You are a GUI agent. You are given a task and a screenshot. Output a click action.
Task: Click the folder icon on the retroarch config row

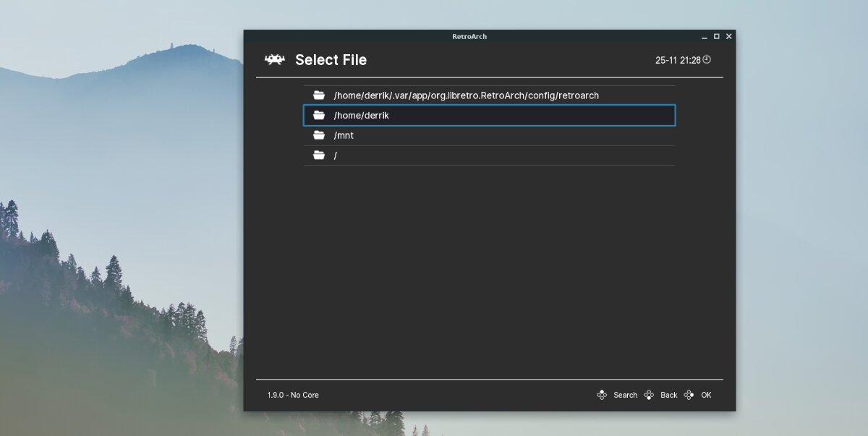click(x=319, y=95)
